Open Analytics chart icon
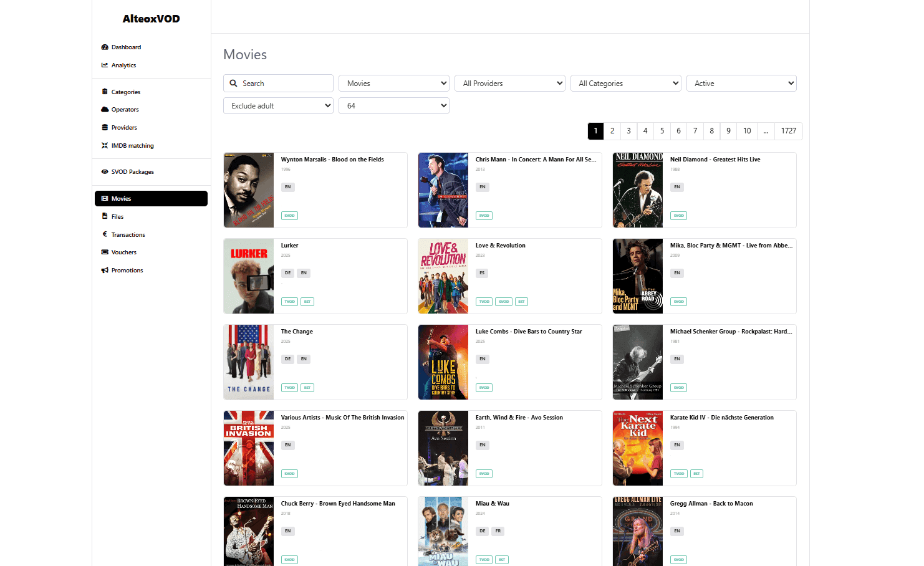Viewport: 924px width, 566px height. tap(105, 65)
